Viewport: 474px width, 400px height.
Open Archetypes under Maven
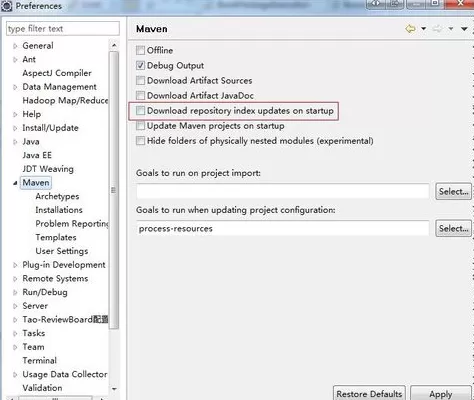[x=57, y=196]
